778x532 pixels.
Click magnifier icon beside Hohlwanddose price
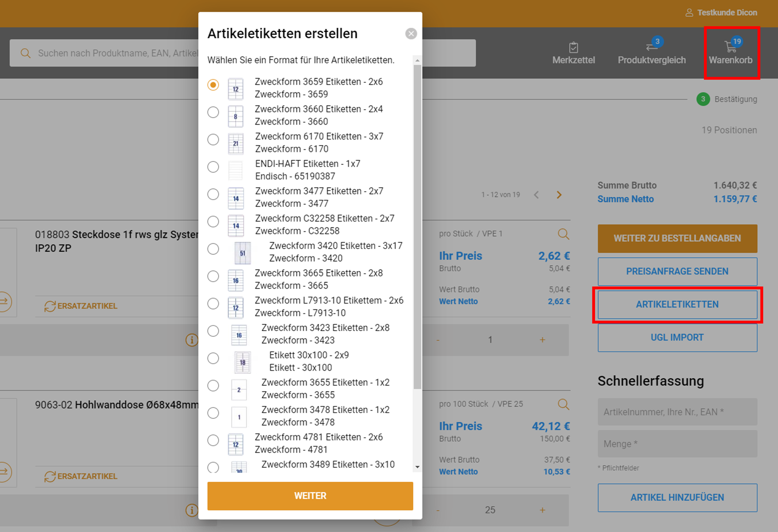pos(563,404)
